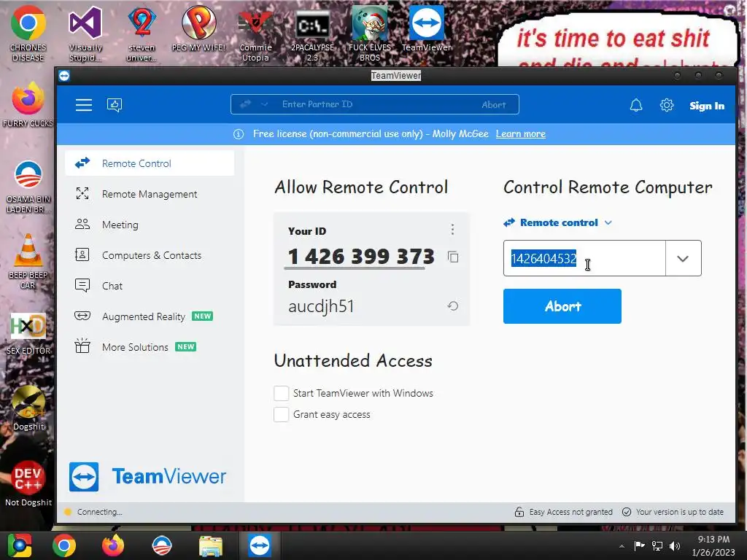The image size is (747, 560).
Task: Click the Learn more link
Action: point(521,134)
